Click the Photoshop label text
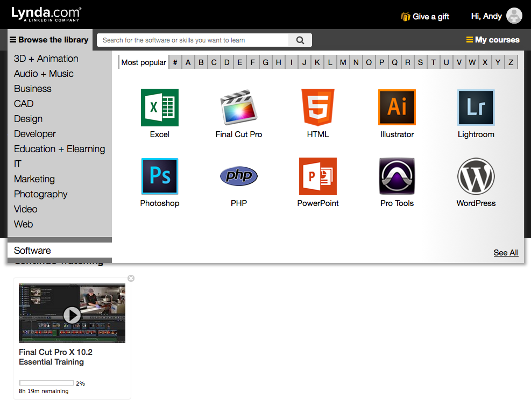Viewport: 531px width, 420px height. (x=159, y=203)
